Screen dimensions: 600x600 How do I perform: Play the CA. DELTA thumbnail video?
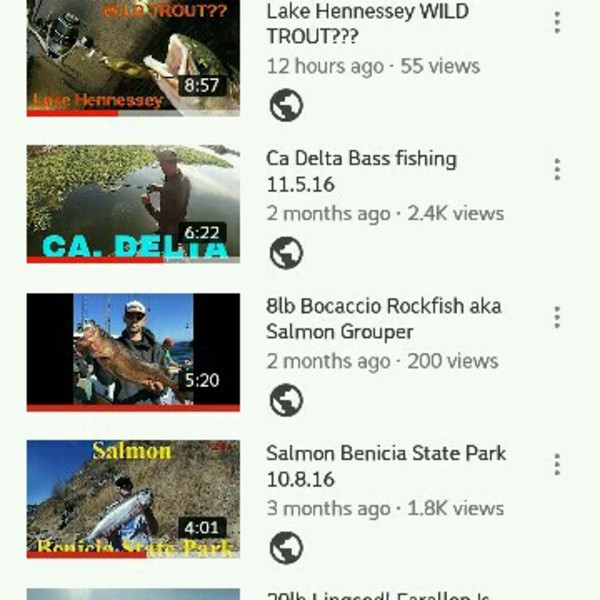[133, 204]
